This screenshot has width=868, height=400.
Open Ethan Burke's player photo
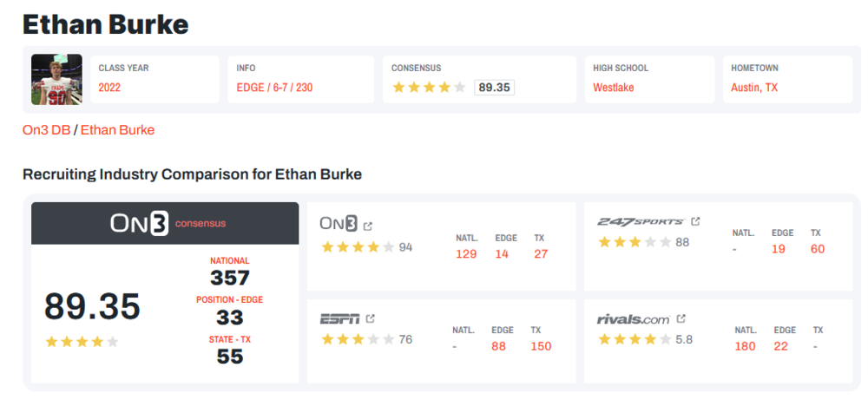click(x=56, y=80)
